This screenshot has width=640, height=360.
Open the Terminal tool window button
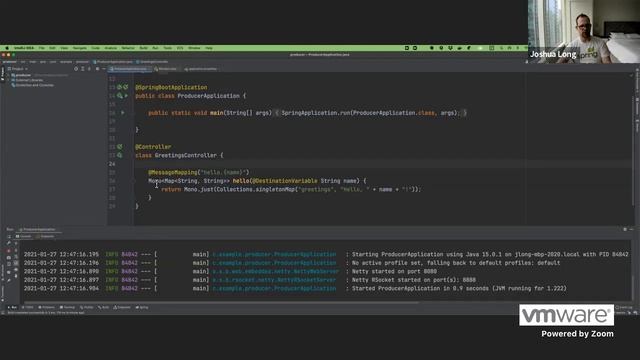67,307
